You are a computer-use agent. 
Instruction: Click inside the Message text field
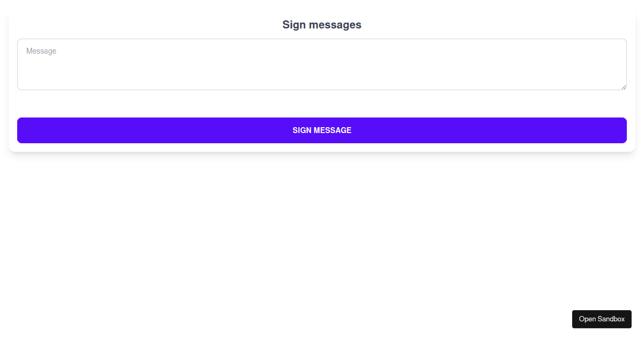(x=321, y=64)
